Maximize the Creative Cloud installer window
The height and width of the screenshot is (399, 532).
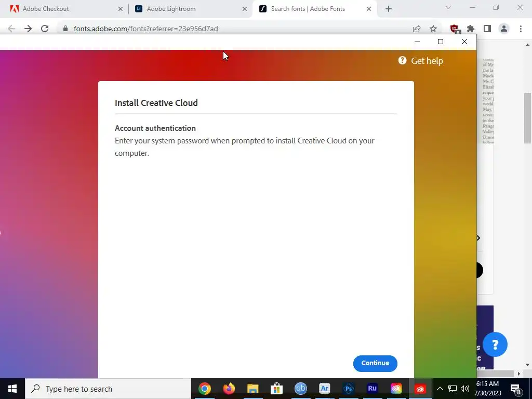coord(441,42)
